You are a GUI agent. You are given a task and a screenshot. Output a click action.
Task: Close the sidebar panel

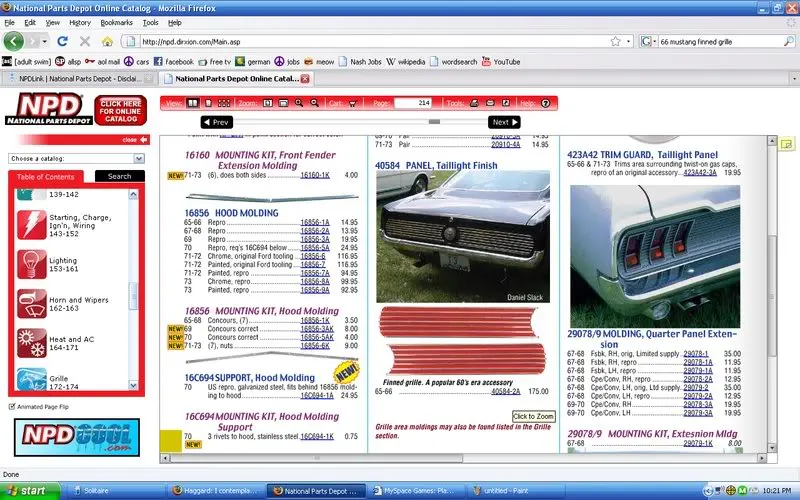pos(135,139)
